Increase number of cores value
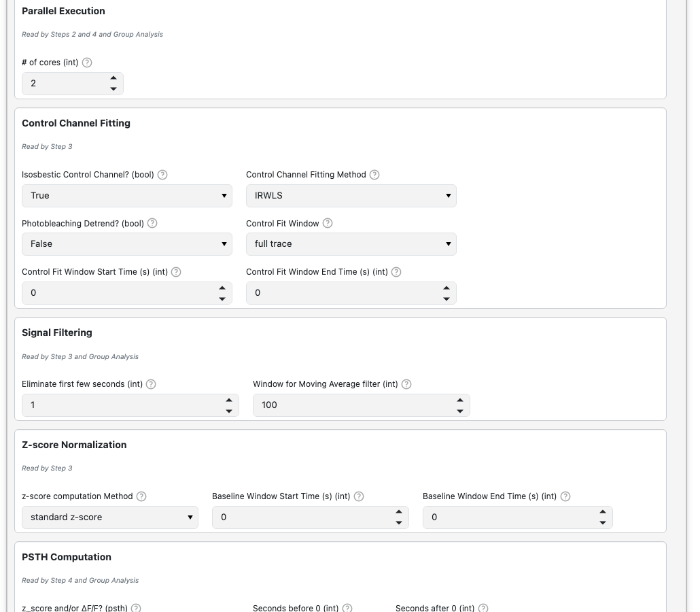Viewport: 700px width, 612px height. pyautogui.click(x=113, y=78)
